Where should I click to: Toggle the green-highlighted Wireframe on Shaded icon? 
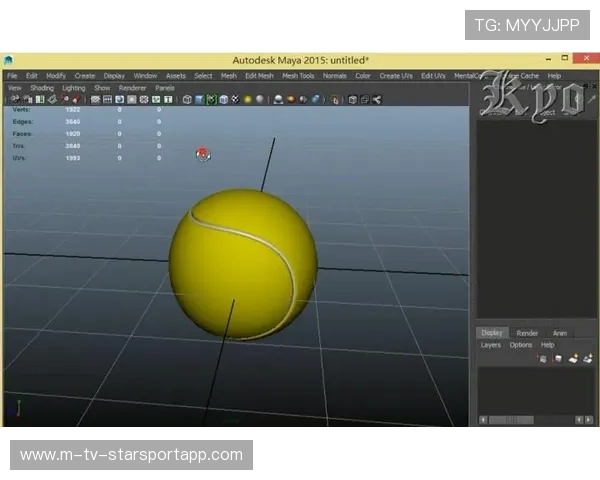click(x=211, y=99)
